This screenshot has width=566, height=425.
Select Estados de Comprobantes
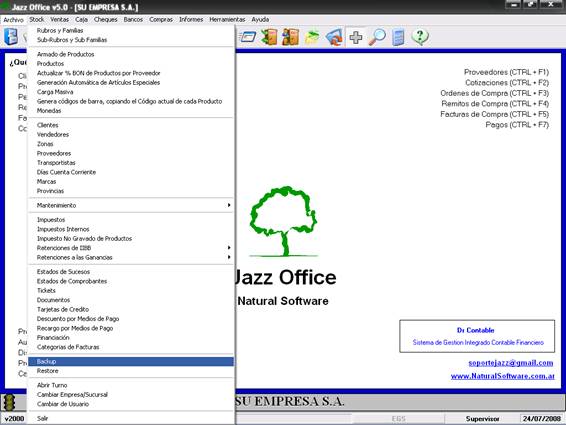tap(131, 281)
